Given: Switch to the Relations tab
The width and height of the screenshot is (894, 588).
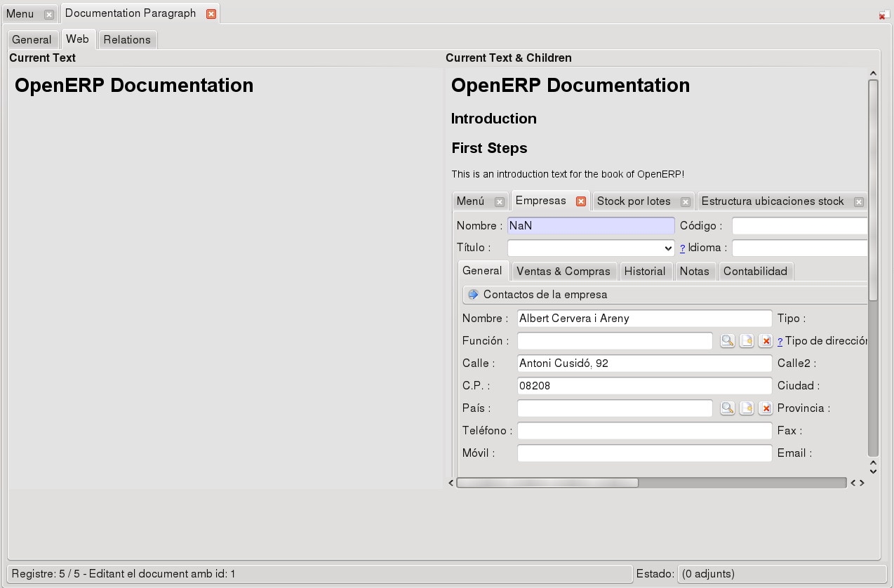Looking at the screenshot, I should [x=127, y=40].
